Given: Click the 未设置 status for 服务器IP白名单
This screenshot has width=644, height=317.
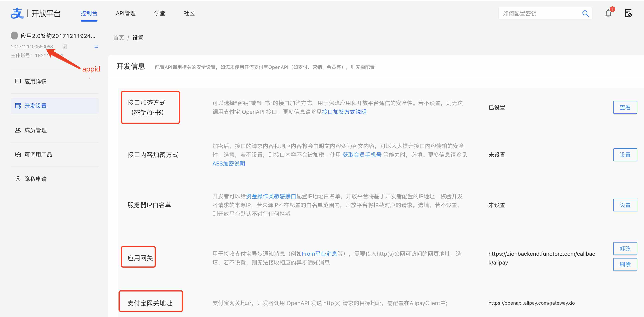Looking at the screenshot, I should pyautogui.click(x=497, y=205).
